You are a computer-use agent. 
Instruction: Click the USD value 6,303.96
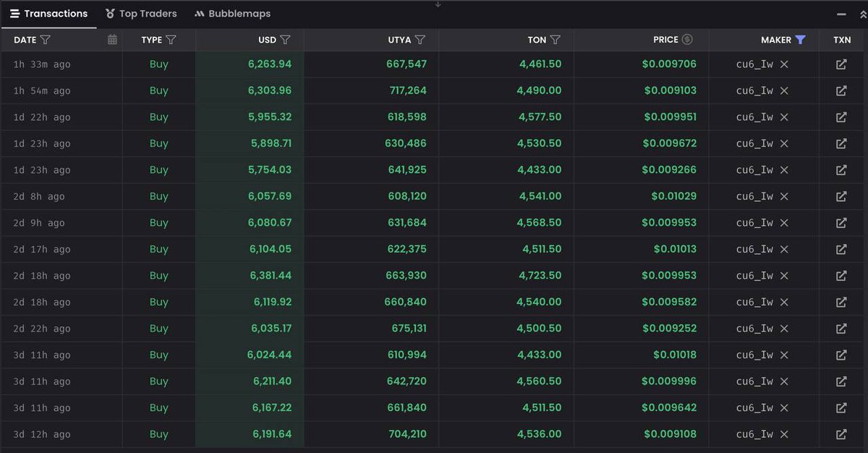coord(269,90)
